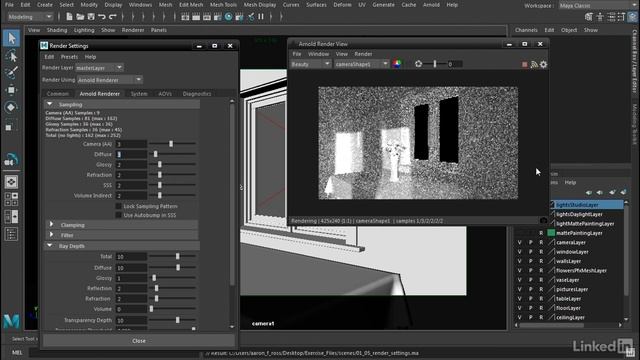Enable Lock Sampling Pattern checkbox
Viewport: 640px width, 360px height.
coord(118,206)
